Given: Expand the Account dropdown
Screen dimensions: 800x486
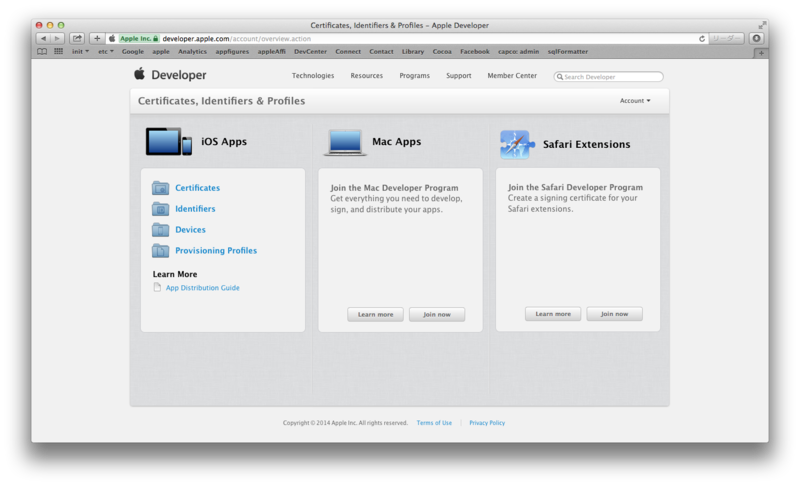Looking at the screenshot, I should tap(635, 101).
